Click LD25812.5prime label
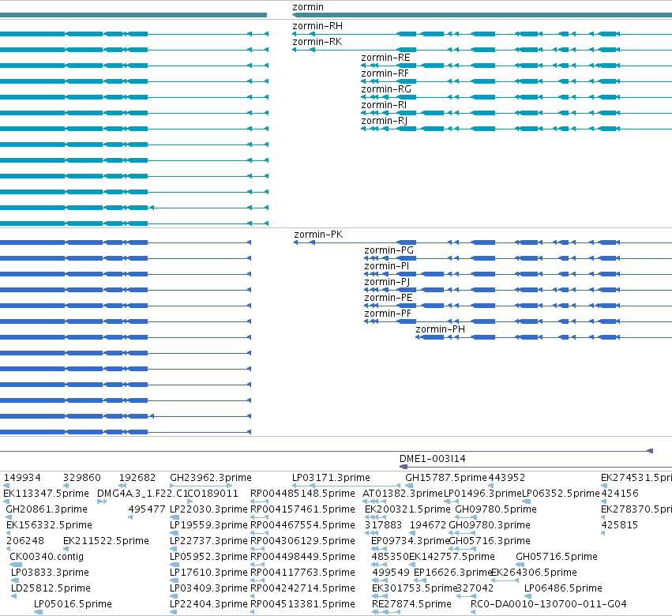This screenshot has height=616, width=672. tap(51, 588)
